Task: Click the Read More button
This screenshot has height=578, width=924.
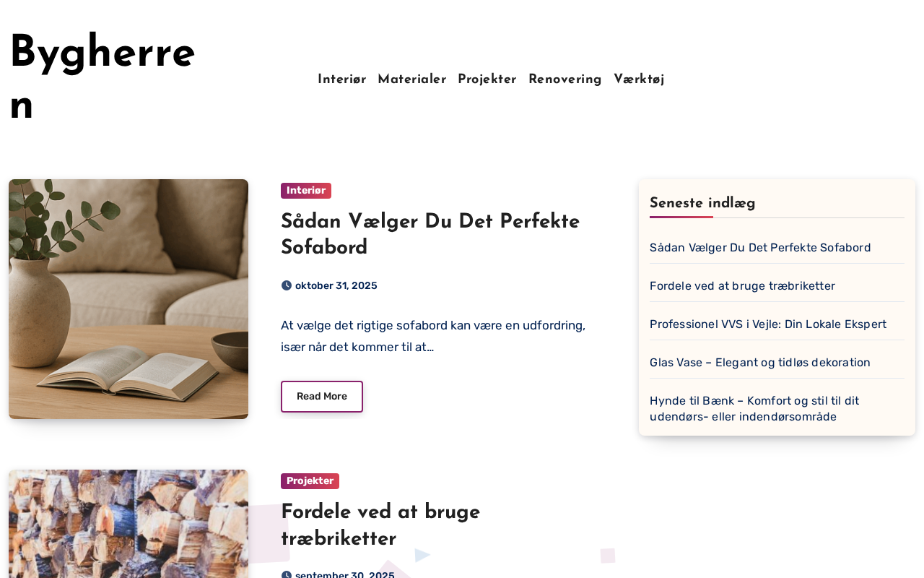Action: [322, 397]
